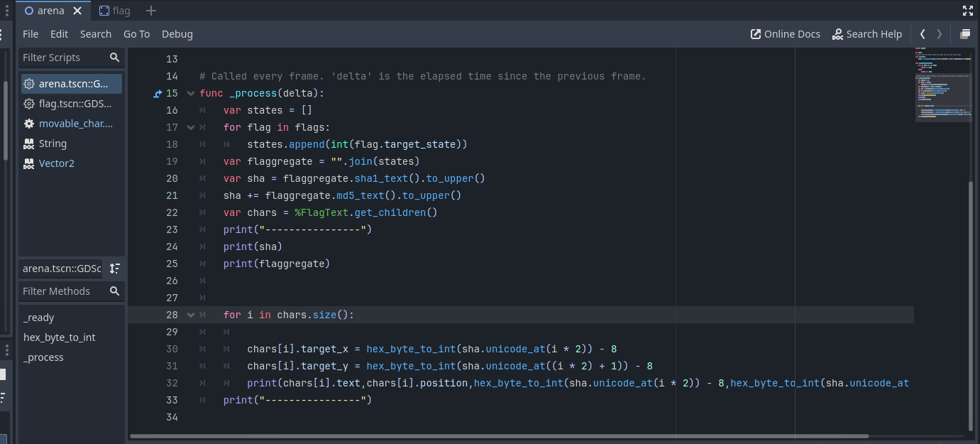Click the Filter Methods magnifier icon
The width and height of the screenshot is (980, 444).
click(115, 291)
